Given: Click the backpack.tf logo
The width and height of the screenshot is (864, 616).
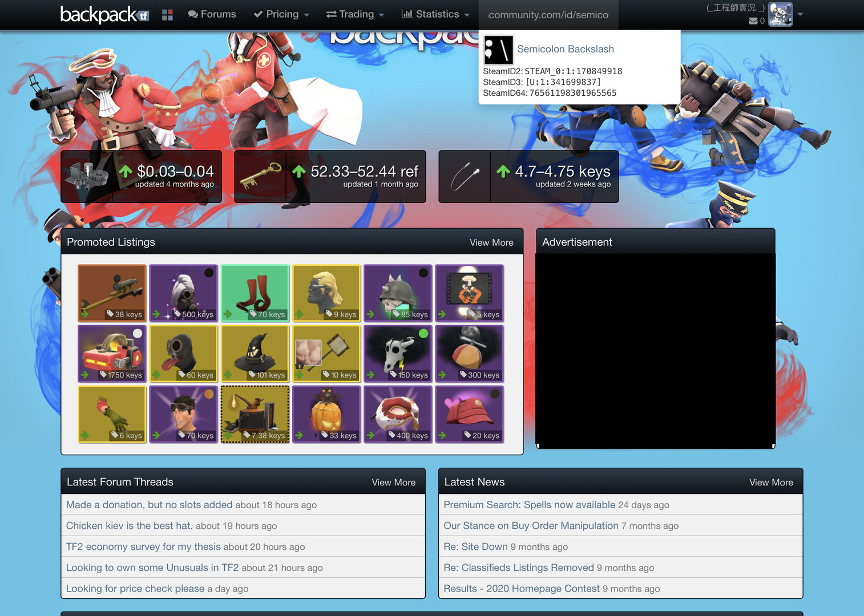Looking at the screenshot, I should (x=104, y=14).
